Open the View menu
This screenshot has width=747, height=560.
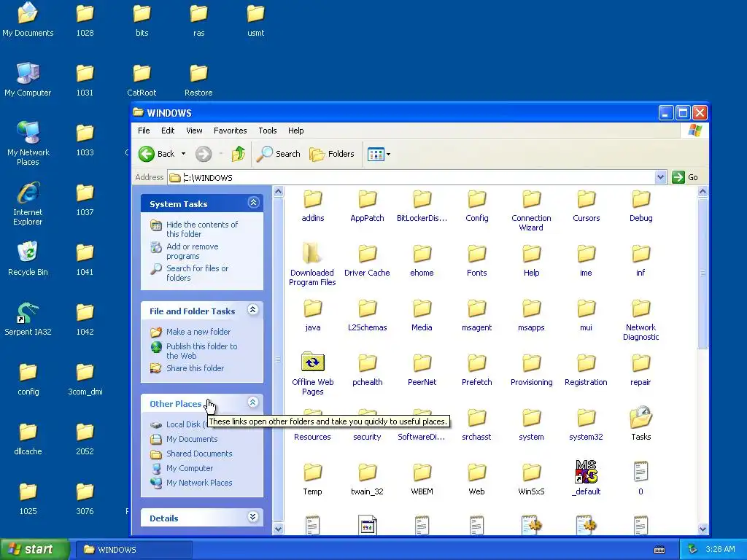coord(194,131)
